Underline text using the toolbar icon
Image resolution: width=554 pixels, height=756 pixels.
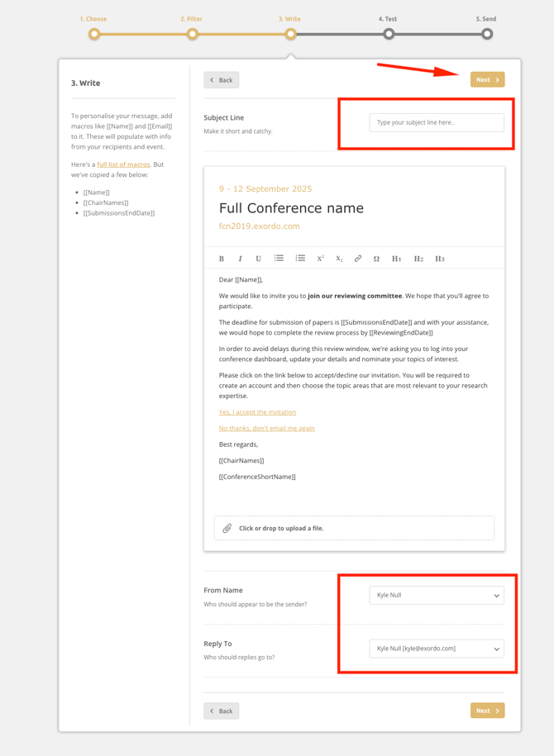(258, 259)
